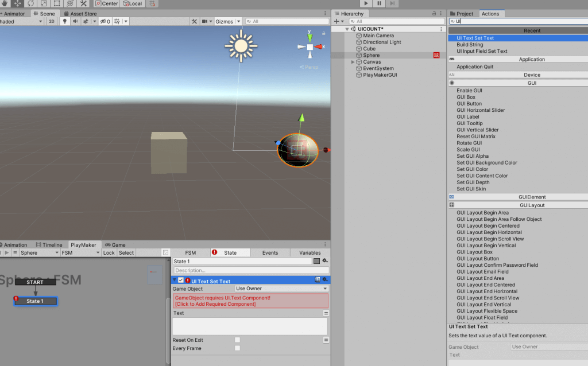Toggle scene audio in the Scene view bar
This screenshot has height=366, width=588.
(75, 21)
